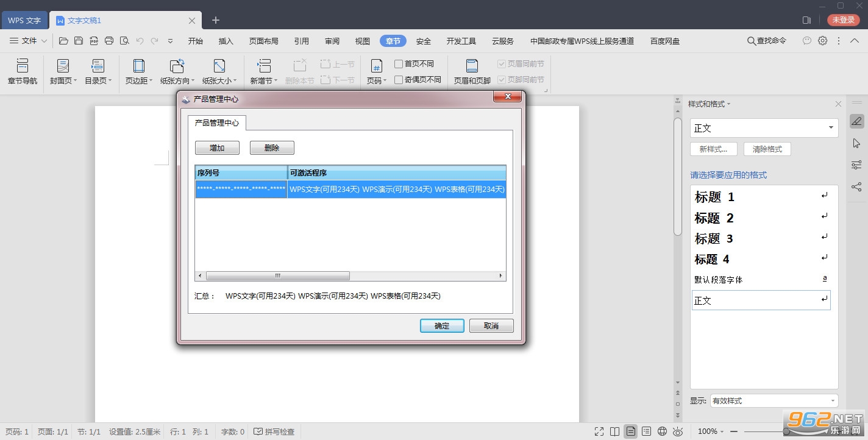Click the 新样式 button
This screenshot has width=868, height=440.
coord(713,149)
